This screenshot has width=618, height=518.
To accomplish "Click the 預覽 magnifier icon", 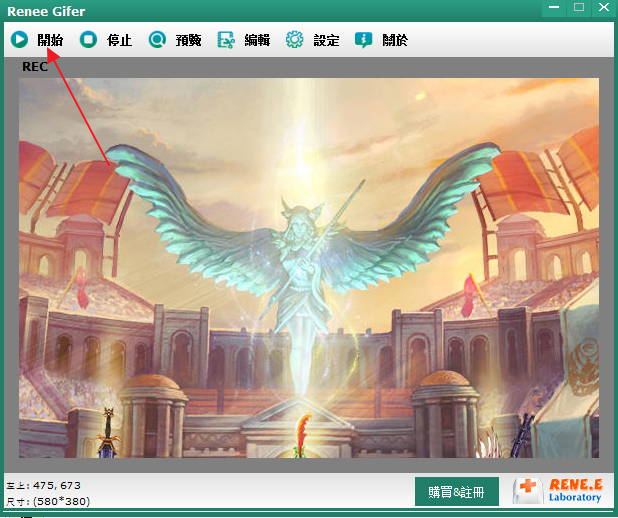I will coord(157,40).
